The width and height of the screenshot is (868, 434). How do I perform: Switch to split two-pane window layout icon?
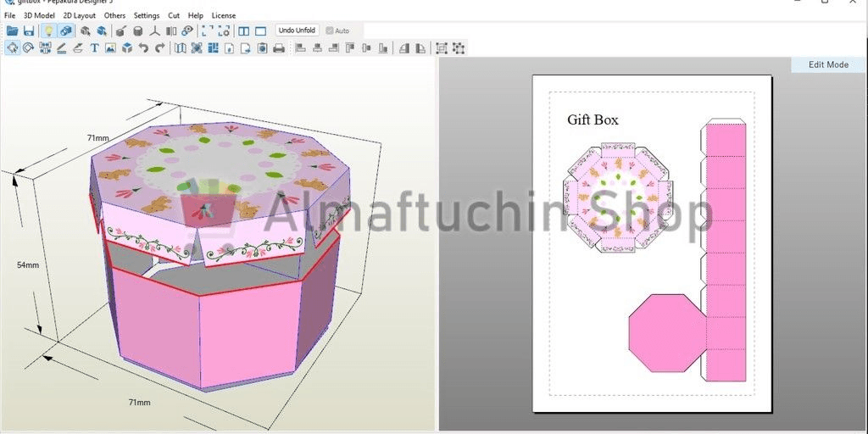click(x=243, y=31)
